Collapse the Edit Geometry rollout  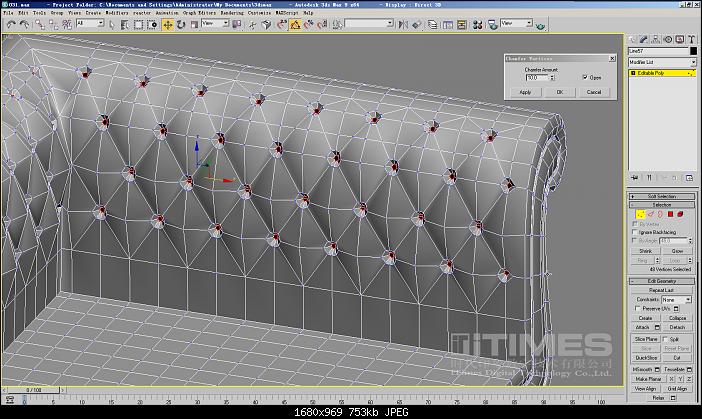tap(661, 281)
